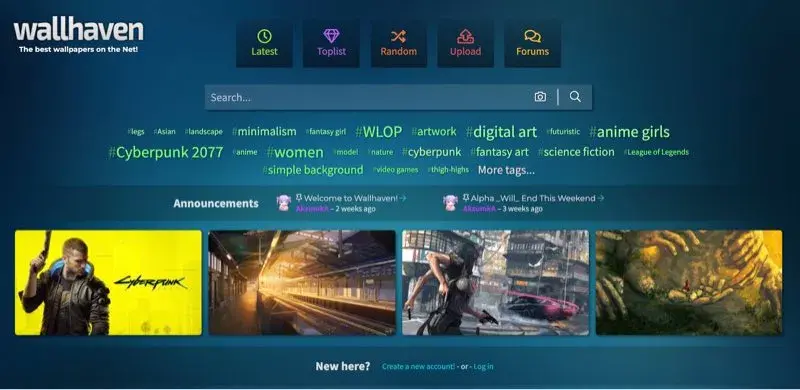
Task: Open the Upload icon button
Action: (465, 36)
